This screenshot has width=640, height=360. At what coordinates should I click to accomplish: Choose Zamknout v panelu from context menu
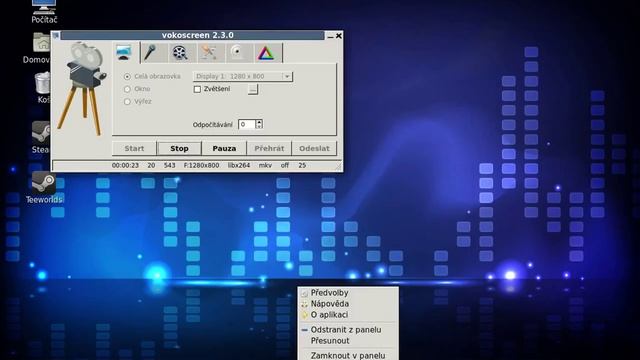click(x=348, y=355)
